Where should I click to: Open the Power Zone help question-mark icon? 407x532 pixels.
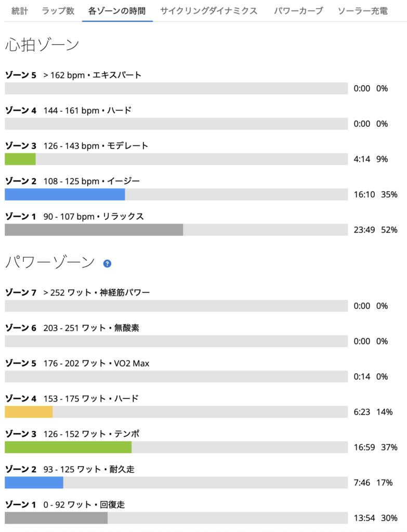(107, 263)
